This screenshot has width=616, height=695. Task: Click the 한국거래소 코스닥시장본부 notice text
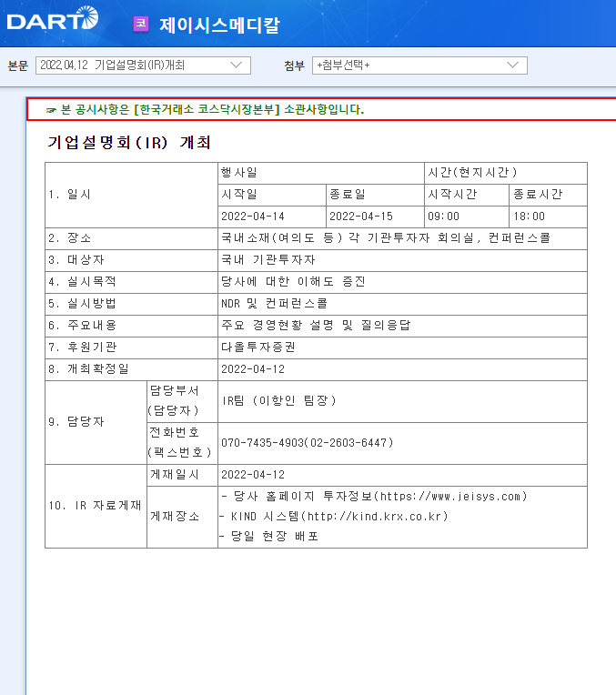(x=212, y=109)
